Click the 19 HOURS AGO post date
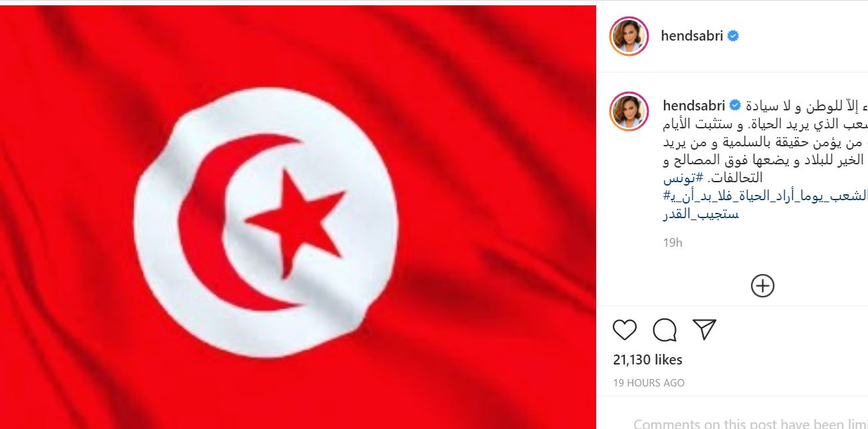The image size is (868, 429). (x=649, y=383)
